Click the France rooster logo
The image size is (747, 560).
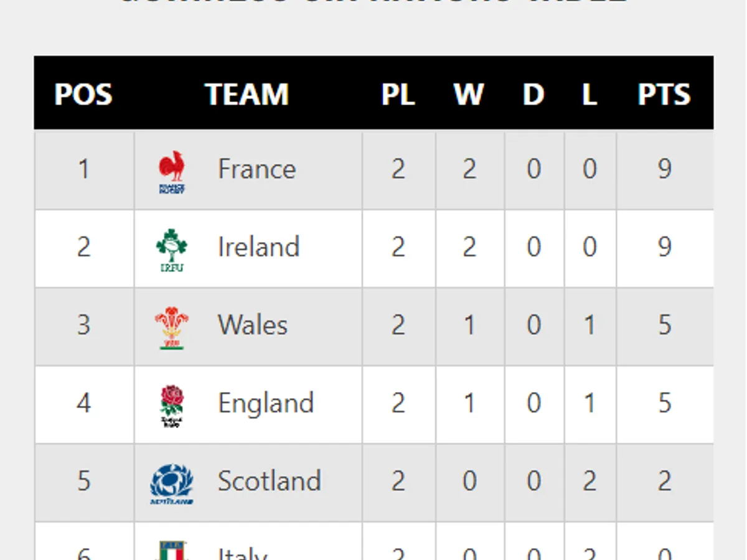point(172,171)
